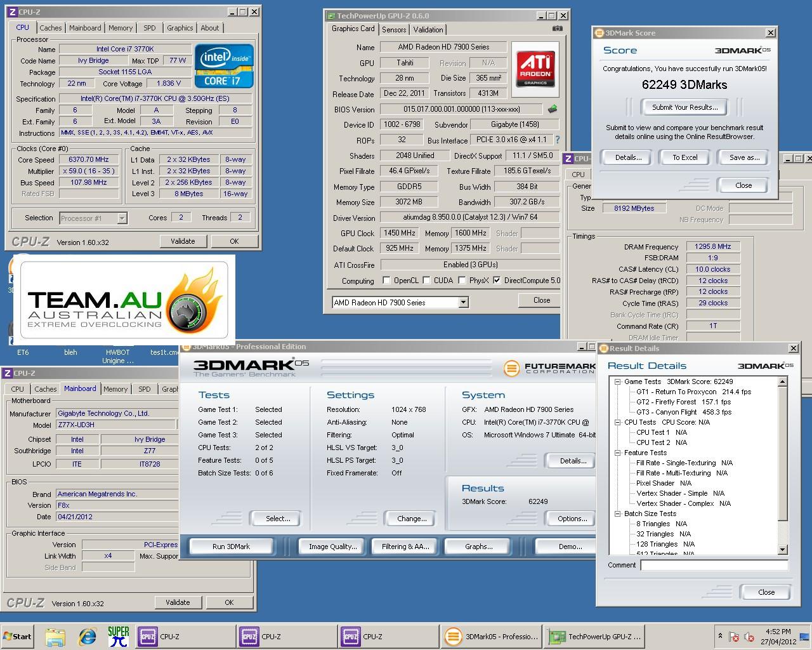Launch Internet Explorer from the taskbar
The height and width of the screenshot is (650, 812).
click(x=87, y=636)
